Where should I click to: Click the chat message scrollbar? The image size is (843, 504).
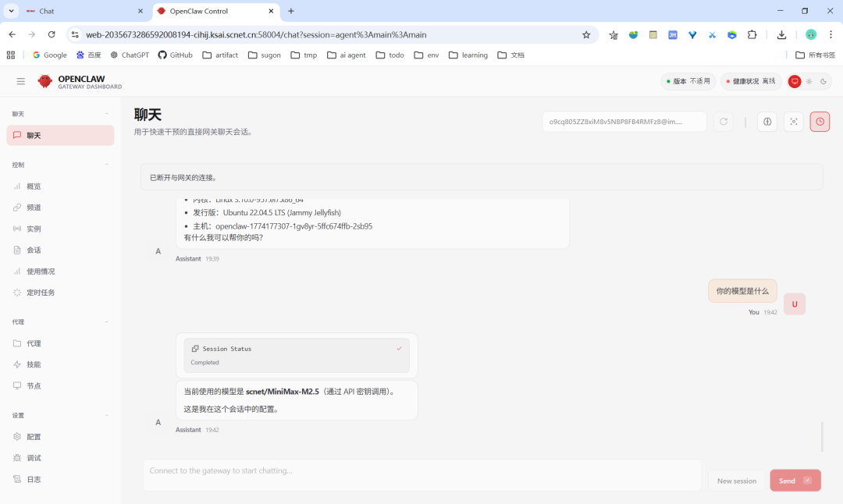pos(822,437)
